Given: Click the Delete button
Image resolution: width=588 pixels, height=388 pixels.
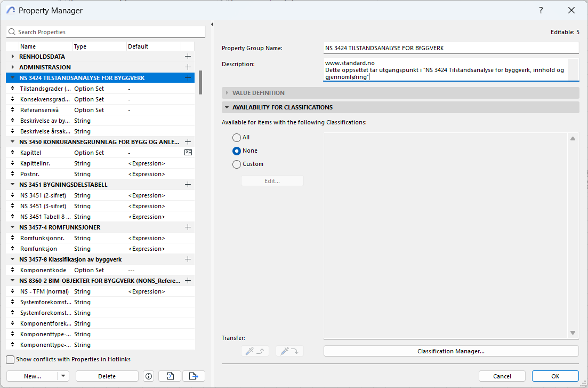Looking at the screenshot, I should [107, 376].
